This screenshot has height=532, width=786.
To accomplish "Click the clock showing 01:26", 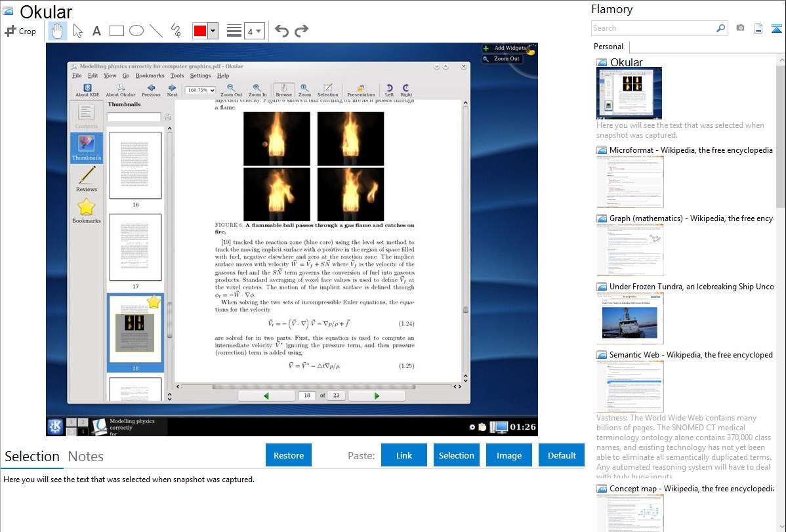I will pos(523,427).
